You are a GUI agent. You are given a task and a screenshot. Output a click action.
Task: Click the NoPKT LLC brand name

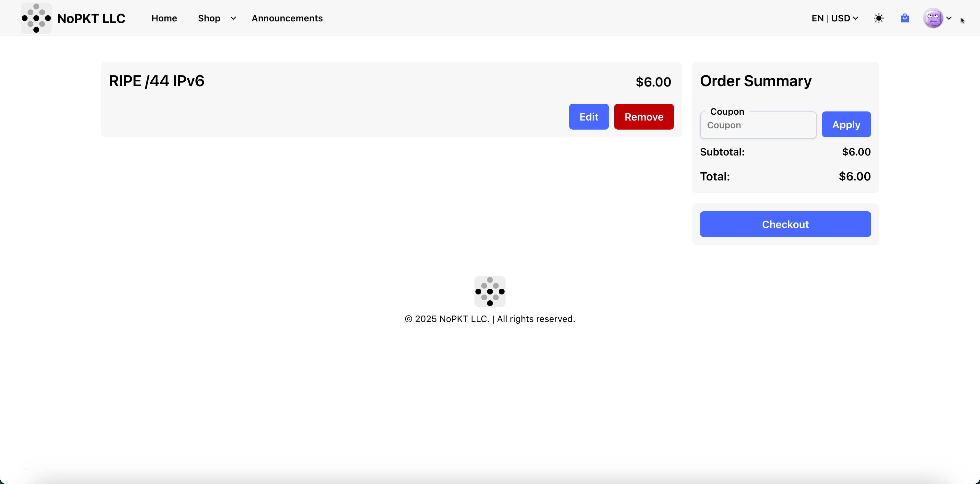point(91,18)
